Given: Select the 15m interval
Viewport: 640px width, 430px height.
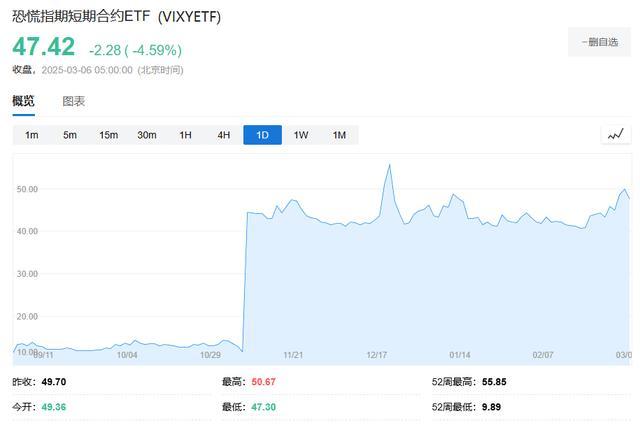Looking at the screenshot, I should click(109, 135).
